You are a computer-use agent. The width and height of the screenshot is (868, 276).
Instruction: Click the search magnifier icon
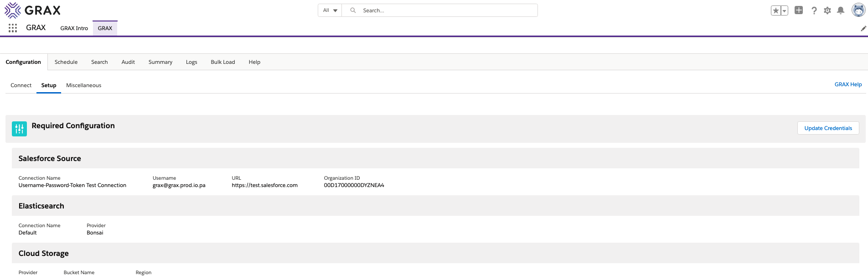click(353, 10)
